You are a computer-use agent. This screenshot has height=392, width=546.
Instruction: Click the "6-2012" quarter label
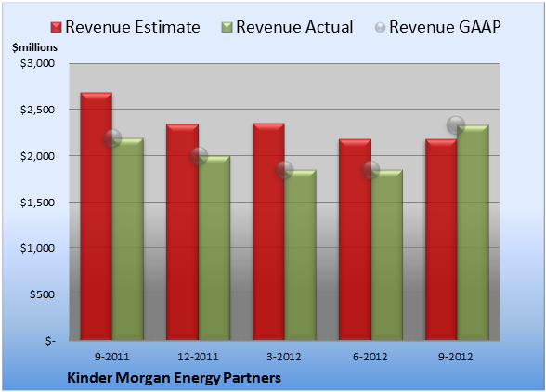pyautogui.click(x=370, y=357)
